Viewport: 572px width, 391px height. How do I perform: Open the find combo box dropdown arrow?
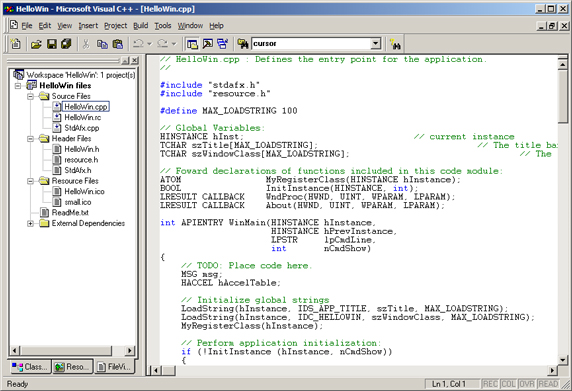click(x=375, y=44)
